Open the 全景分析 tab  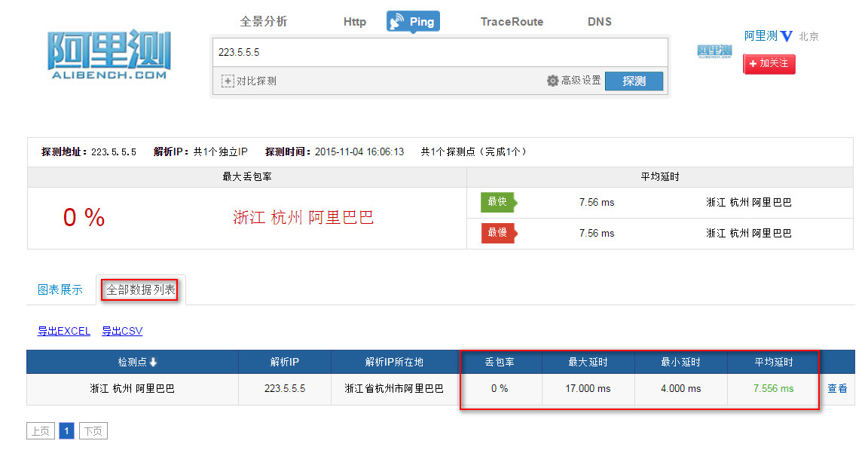264,22
